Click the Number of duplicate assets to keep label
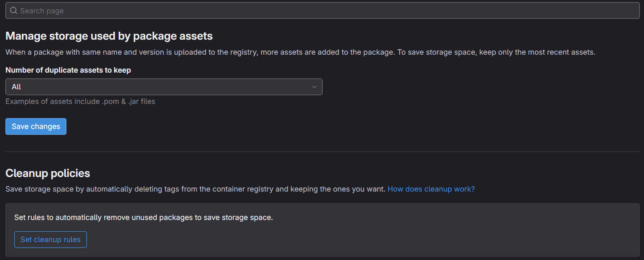 68,70
